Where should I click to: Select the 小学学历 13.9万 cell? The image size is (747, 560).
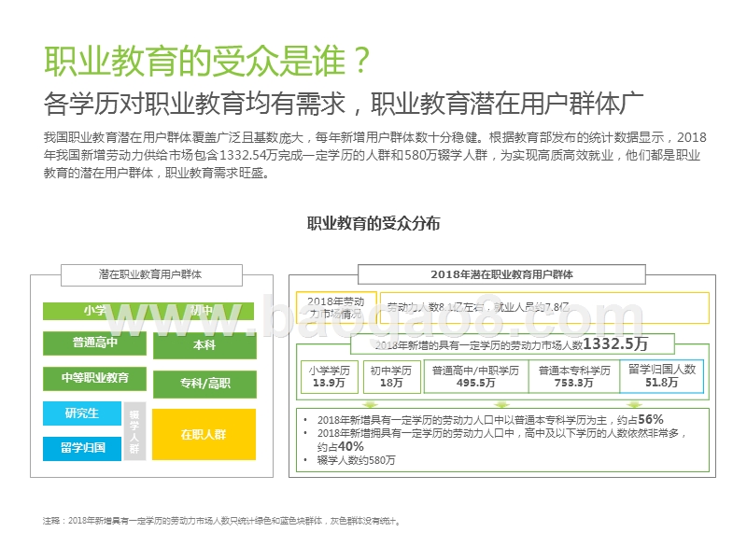[x=330, y=377]
